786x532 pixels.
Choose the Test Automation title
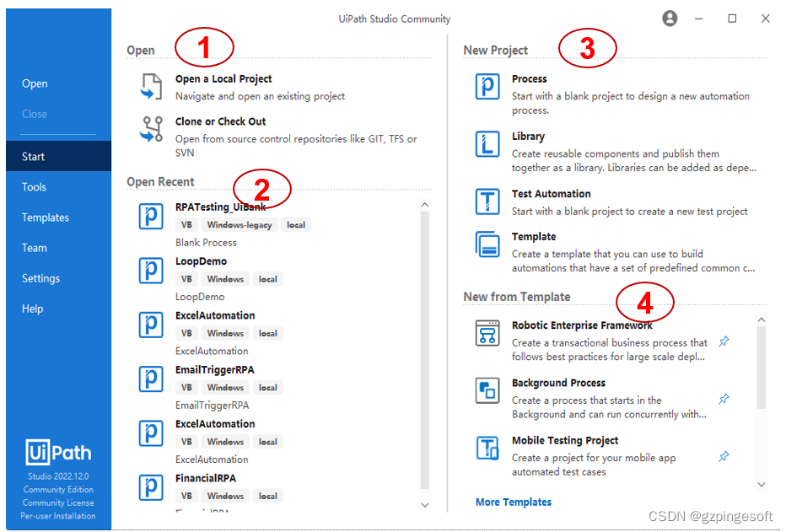click(551, 194)
